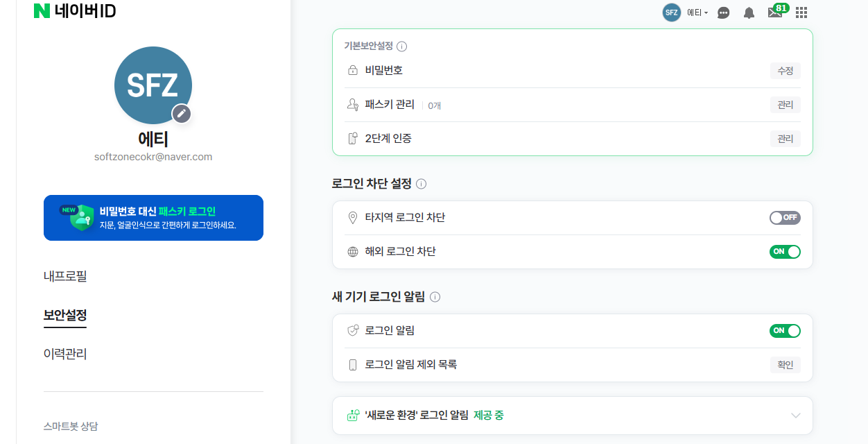Click info icon beside 로그인 차단 설정
Screen dimensions: 868x444
421,184
